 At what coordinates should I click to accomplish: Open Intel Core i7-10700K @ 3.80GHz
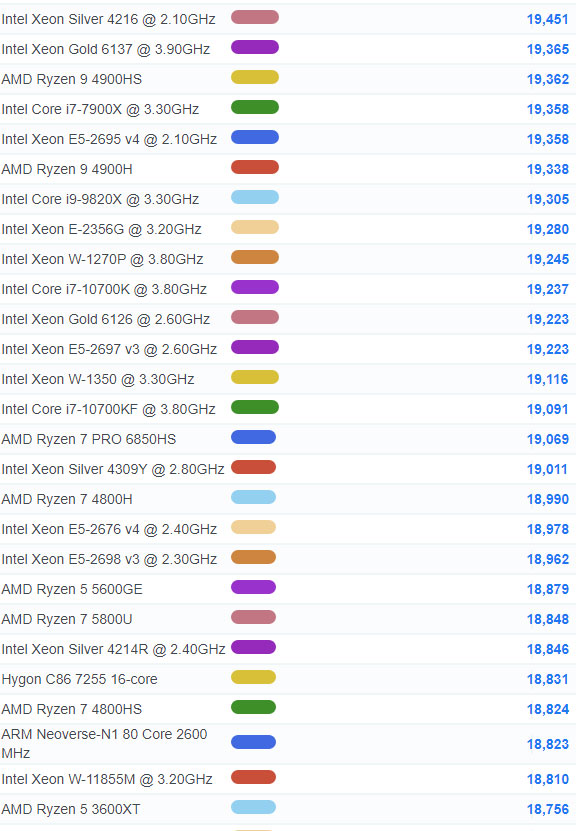[104, 289]
